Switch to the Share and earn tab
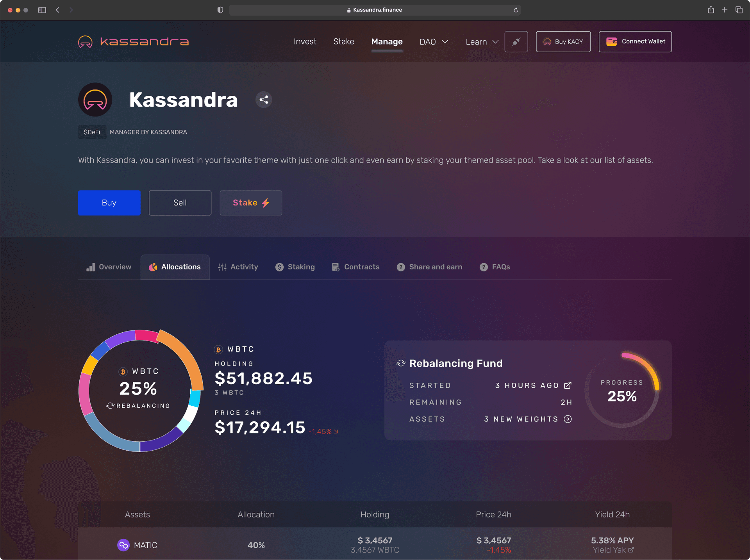750x560 pixels. point(429,267)
